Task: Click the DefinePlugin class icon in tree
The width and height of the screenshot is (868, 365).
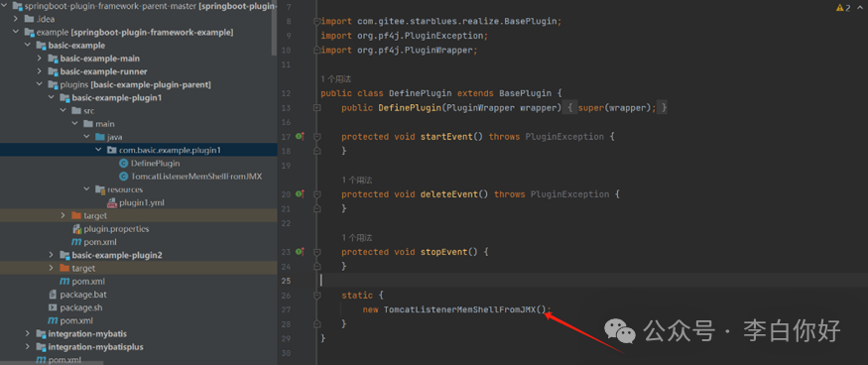Action: [123, 164]
